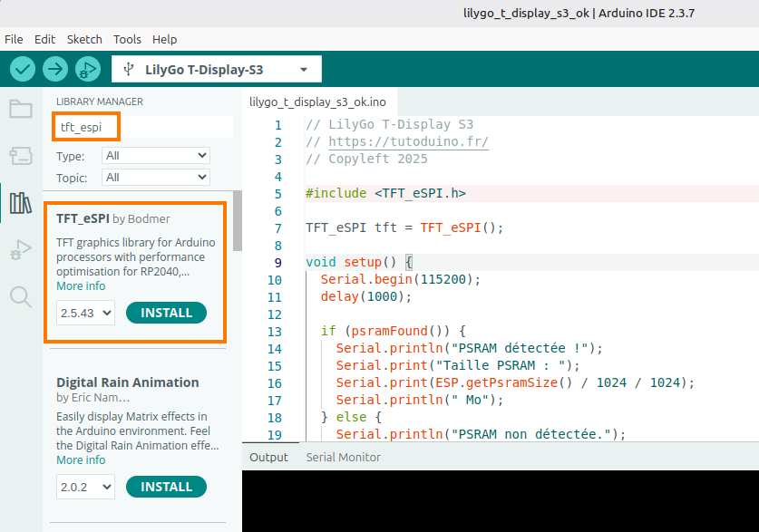This screenshot has height=532, width=759.
Task: Switch to the Serial Monitor tab
Action: pos(343,458)
